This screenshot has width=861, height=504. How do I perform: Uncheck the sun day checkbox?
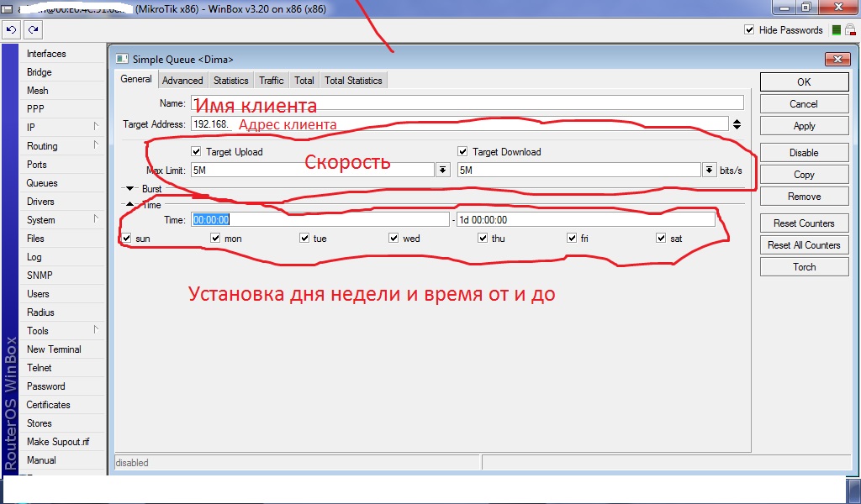(x=126, y=238)
